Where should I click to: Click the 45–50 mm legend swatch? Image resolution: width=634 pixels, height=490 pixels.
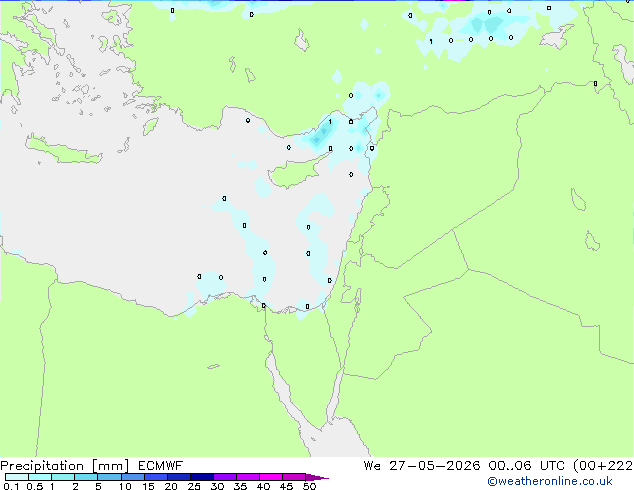[294, 477]
